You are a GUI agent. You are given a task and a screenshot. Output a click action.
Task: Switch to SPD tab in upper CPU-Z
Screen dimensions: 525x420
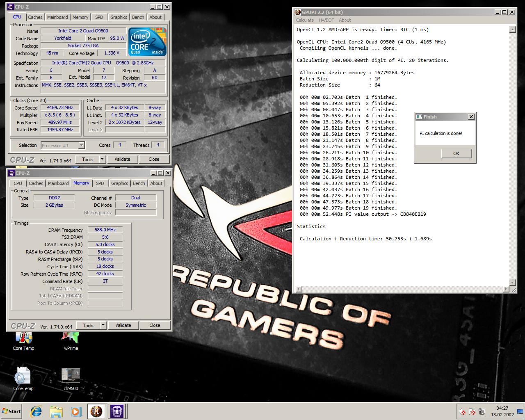[99, 17]
